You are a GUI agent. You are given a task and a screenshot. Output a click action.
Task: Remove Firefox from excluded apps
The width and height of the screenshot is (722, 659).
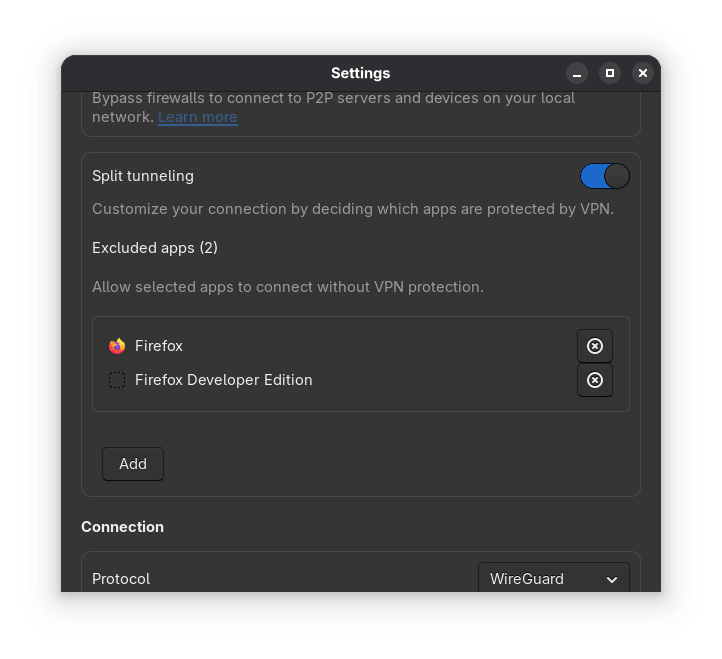pyautogui.click(x=594, y=346)
